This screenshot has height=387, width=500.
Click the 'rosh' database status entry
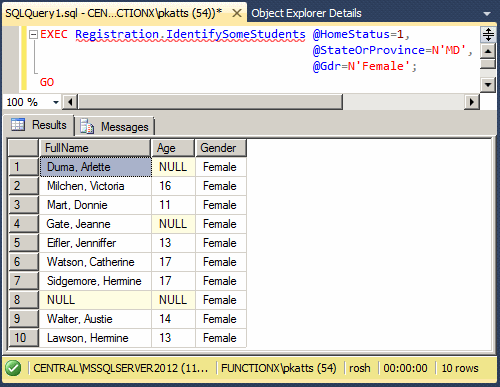click(359, 368)
